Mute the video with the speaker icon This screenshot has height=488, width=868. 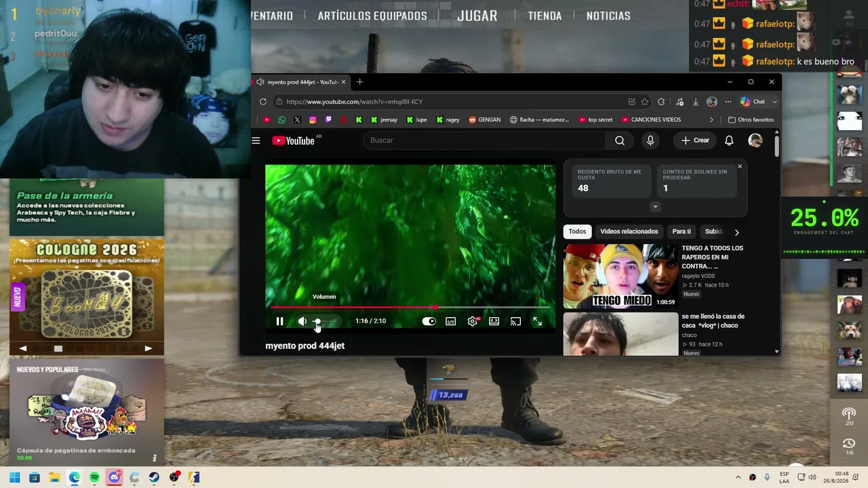click(x=302, y=321)
